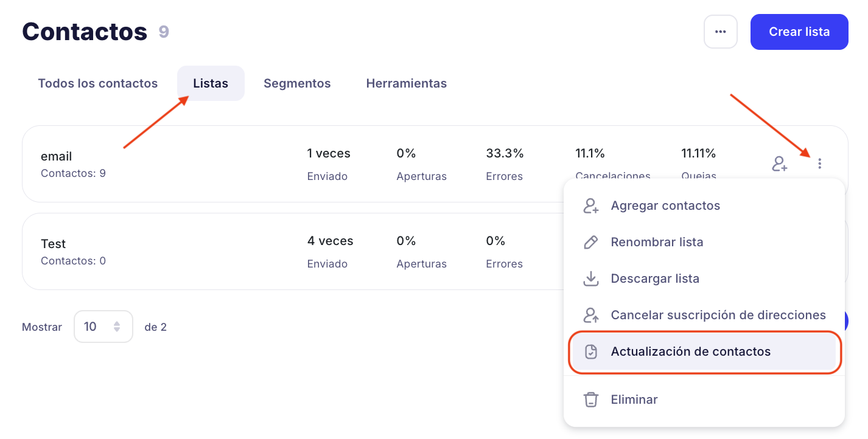Click the document icon beside Actualización de contactos

590,352
